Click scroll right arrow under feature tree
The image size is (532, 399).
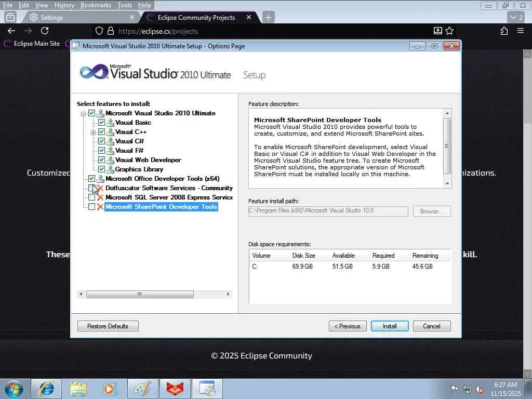pos(228,294)
